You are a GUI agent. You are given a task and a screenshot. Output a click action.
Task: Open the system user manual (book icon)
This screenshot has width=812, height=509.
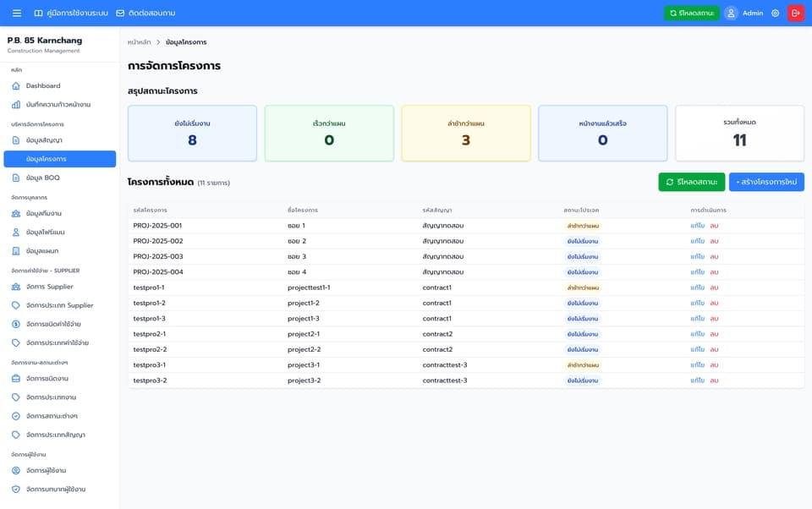(x=38, y=13)
